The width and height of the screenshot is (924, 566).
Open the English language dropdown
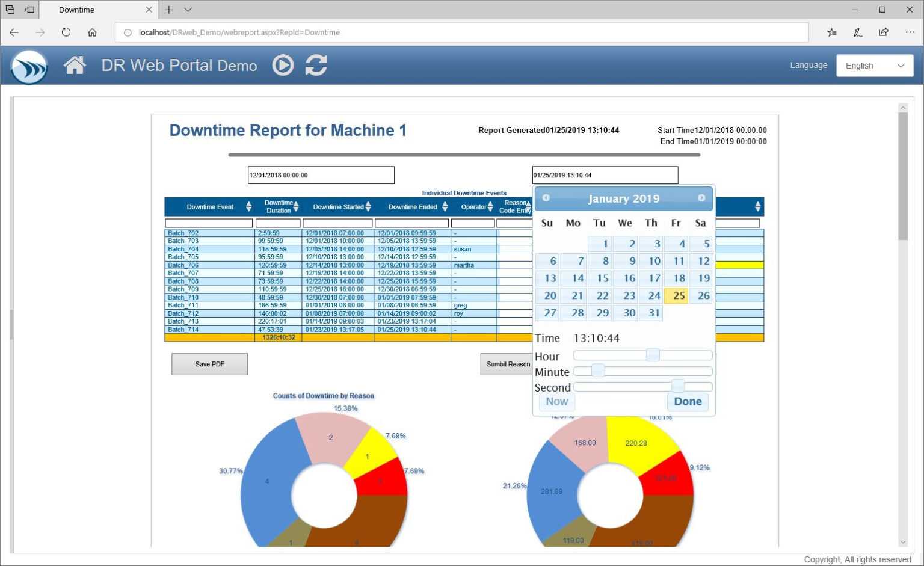(x=874, y=65)
